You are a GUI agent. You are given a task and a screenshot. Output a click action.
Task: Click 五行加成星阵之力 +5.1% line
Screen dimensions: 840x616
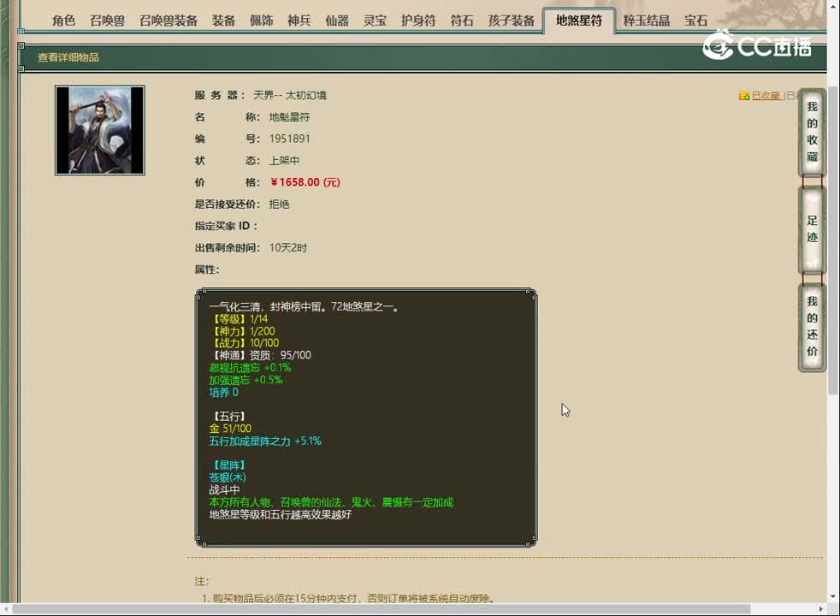click(x=265, y=441)
